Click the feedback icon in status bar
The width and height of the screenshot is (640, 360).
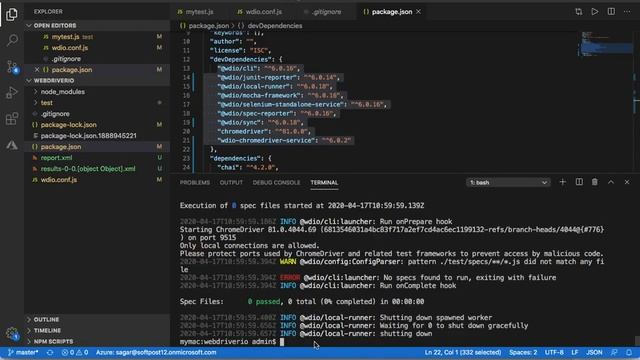point(614,352)
